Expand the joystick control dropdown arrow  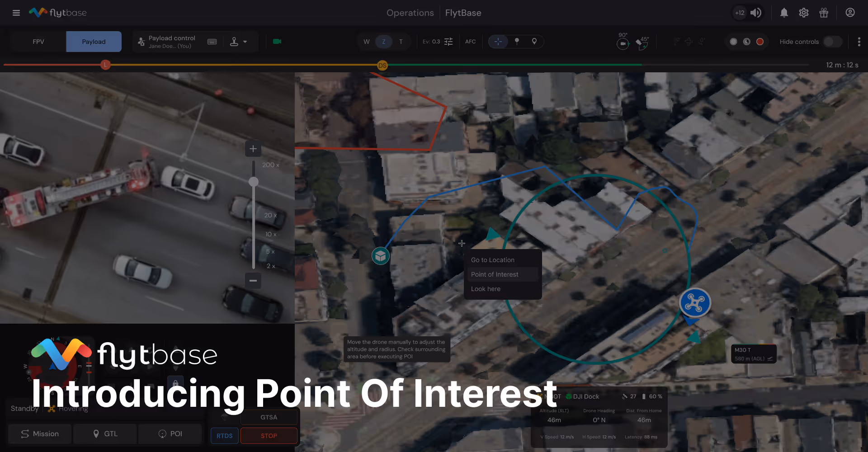245,42
